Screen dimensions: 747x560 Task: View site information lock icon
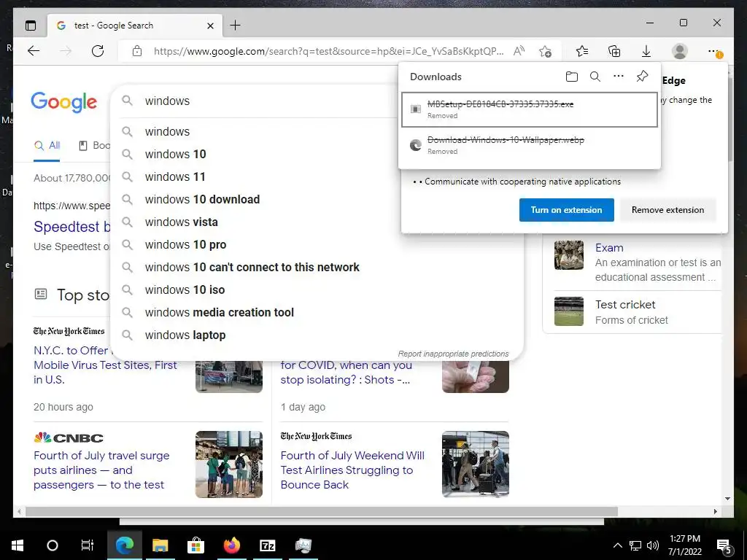(x=137, y=51)
